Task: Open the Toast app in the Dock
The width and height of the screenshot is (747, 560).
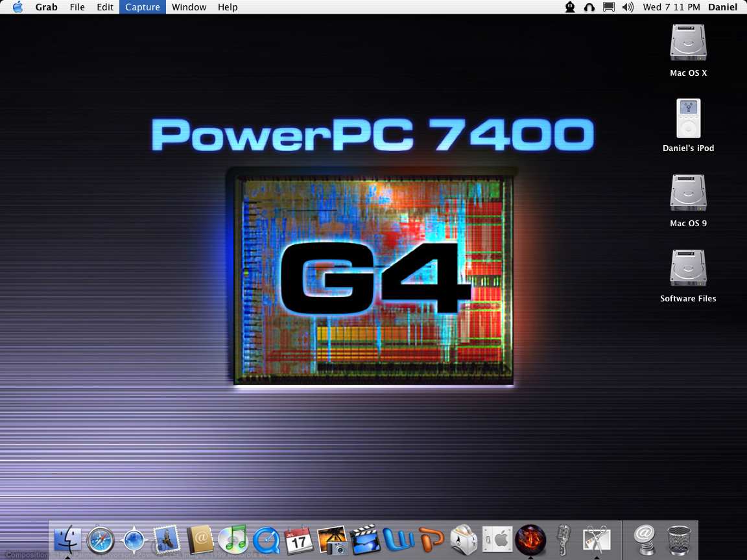Action: [464, 540]
